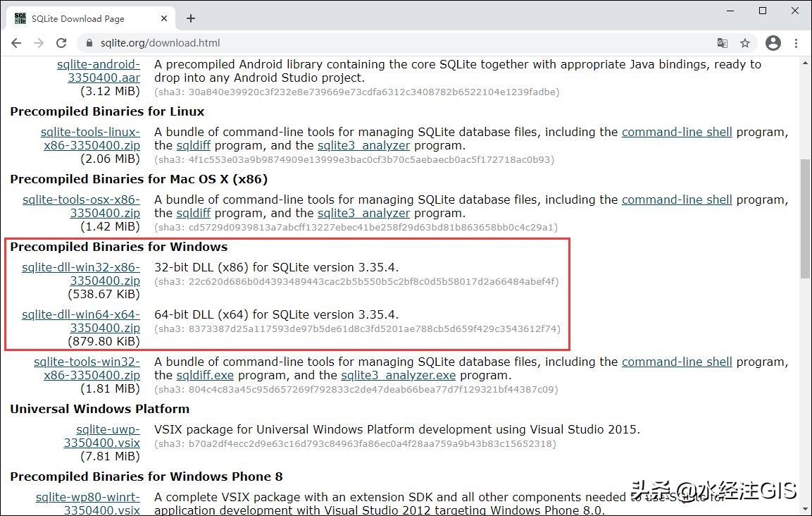Open the translate page icon

pos(723,43)
